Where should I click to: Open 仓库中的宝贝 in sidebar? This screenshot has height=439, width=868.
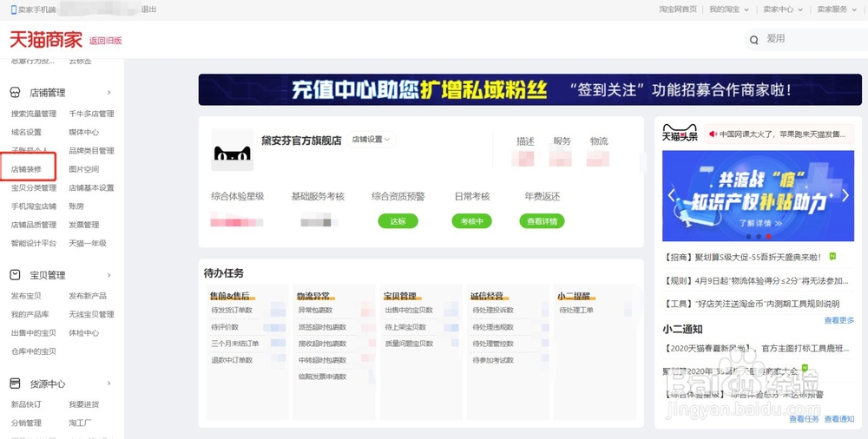(x=34, y=351)
